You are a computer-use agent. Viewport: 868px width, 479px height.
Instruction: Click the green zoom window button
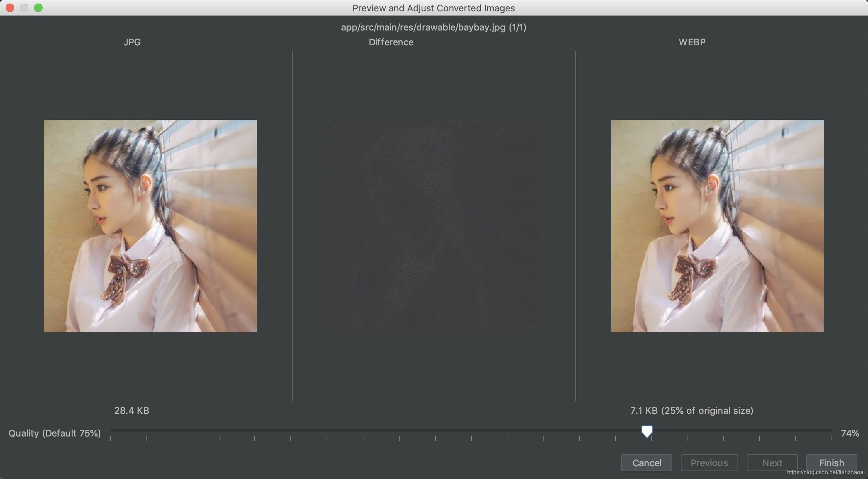(38, 8)
